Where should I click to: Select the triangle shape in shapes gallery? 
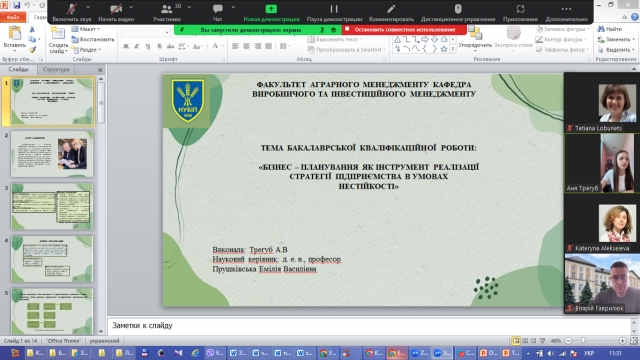pos(397,40)
